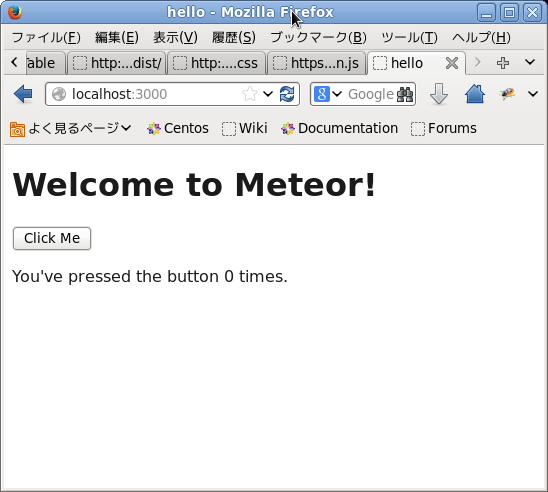This screenshot has width=548, height=492.
Task: Open the ファイル(F) menu
Action: (x=46, y=37)
